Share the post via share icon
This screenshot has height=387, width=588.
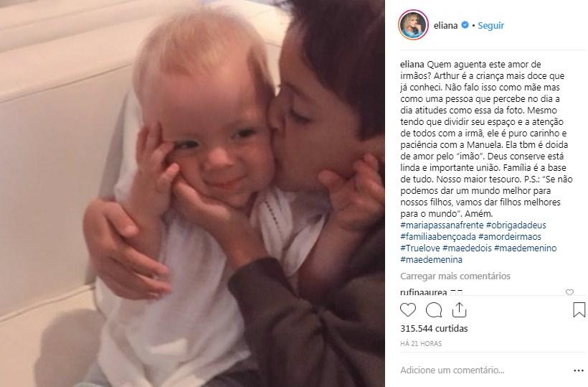(x=459, y=309)
